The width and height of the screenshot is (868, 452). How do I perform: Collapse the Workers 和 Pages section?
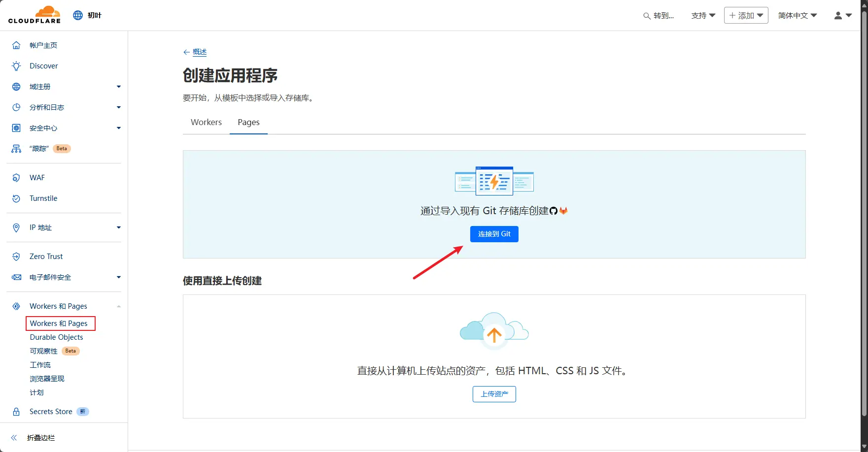pyautogui.click(x=118, y=306)
